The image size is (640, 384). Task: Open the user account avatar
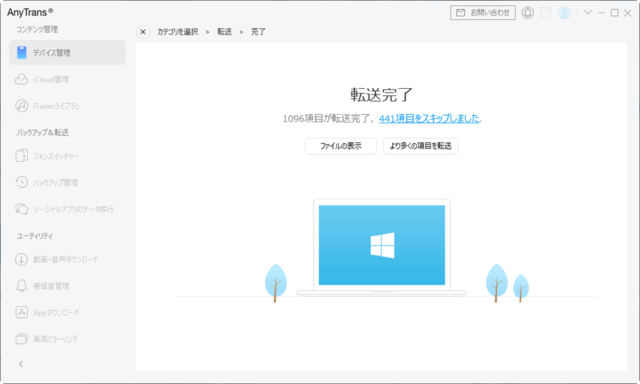coord(564,13)
